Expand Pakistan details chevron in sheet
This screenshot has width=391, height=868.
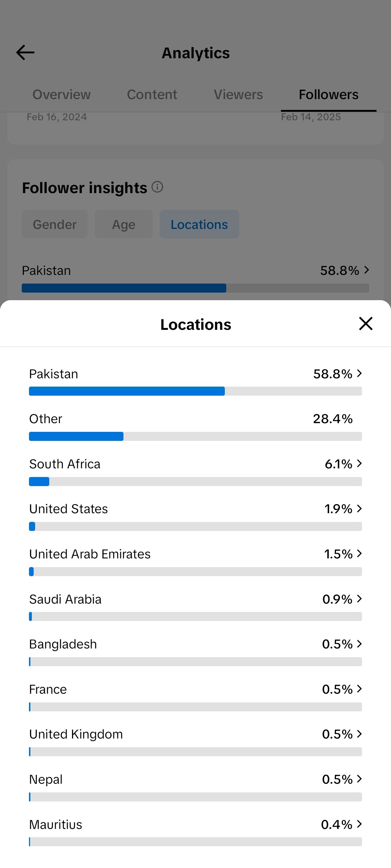[359, 373]
